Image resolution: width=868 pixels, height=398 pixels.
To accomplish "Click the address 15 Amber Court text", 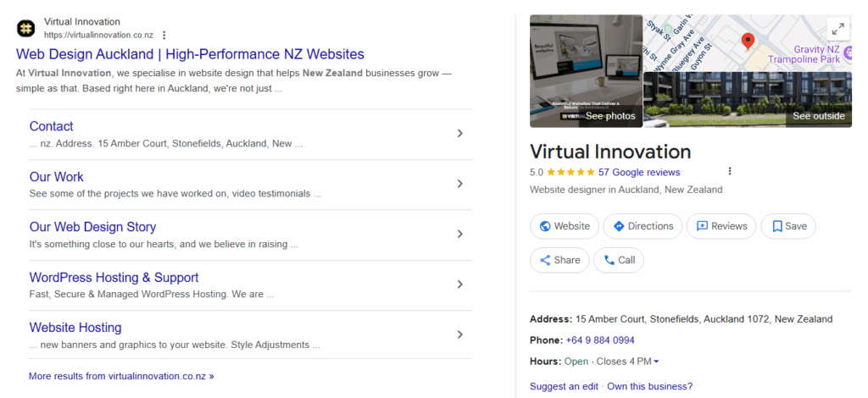I will coord(704,319).
